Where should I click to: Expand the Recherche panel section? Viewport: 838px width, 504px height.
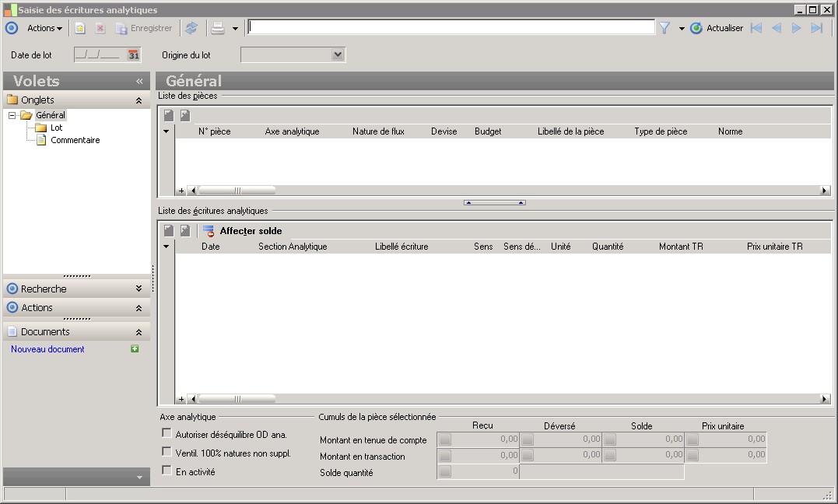138,289
